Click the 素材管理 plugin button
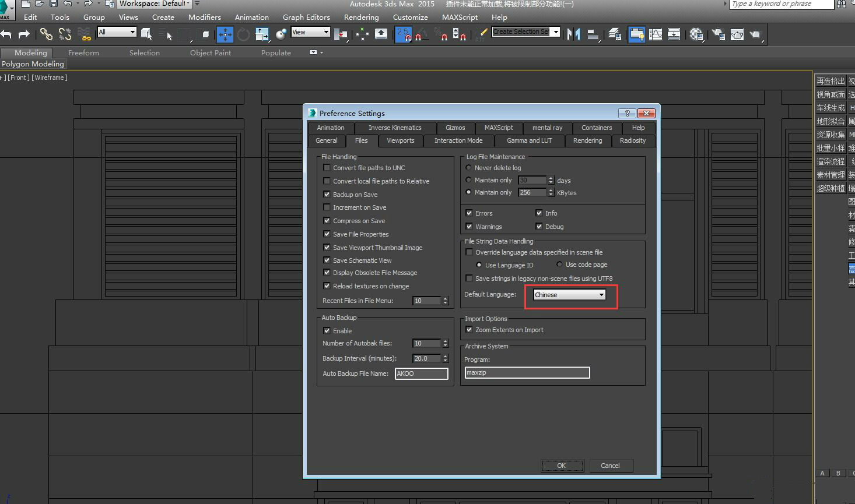 coord(831,175)
